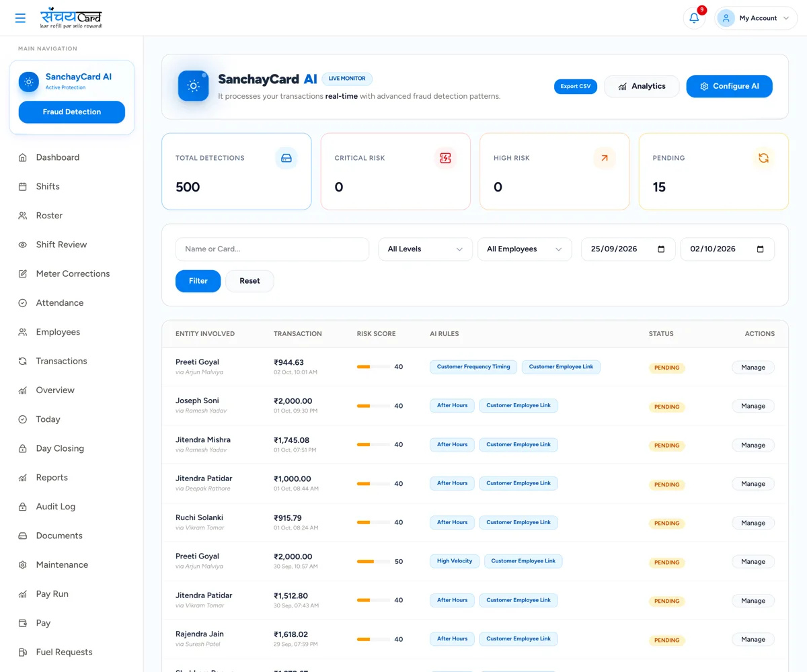The width and height of the screenshot is (807, 672).
Task: Click the Fraud Detection button
Action: (x=72, y=112)
